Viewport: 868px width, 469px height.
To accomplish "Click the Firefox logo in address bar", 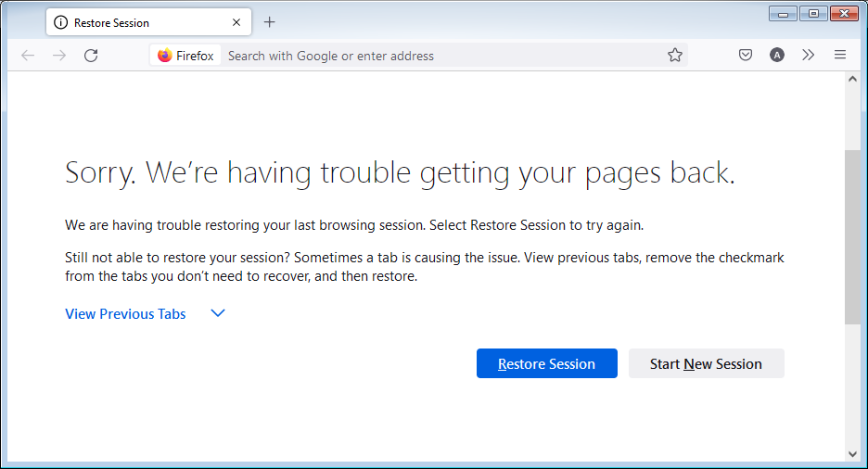I will (x=165, y=56).
